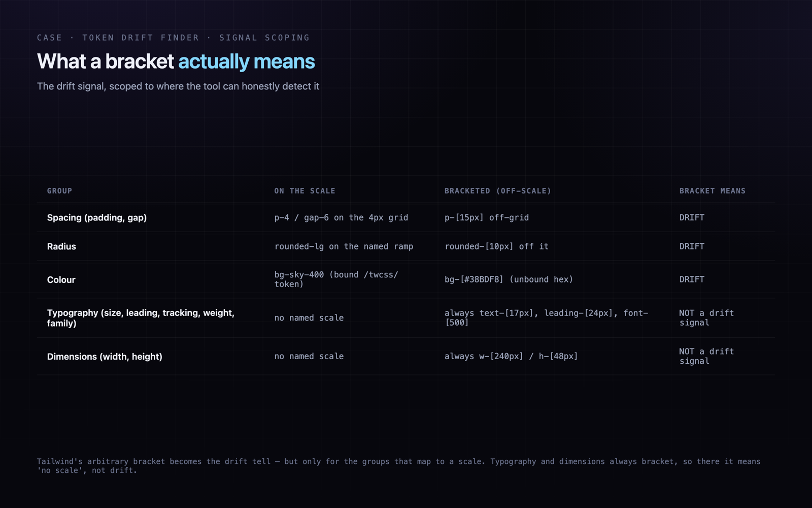This screenshot has height=508, width=812.
Task: Click the heading 'What a bracket actually means'
Action: point(176,61)
